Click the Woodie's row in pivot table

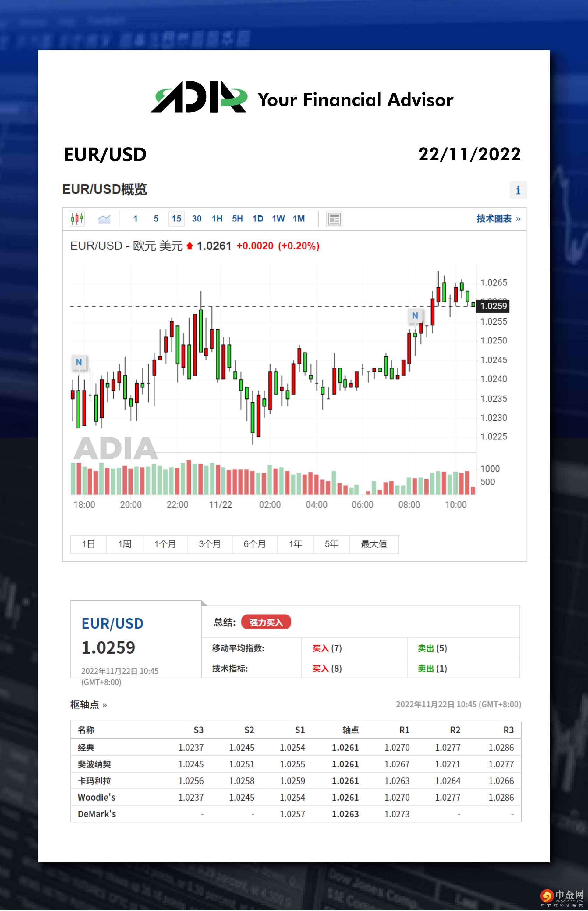point(97,797)
